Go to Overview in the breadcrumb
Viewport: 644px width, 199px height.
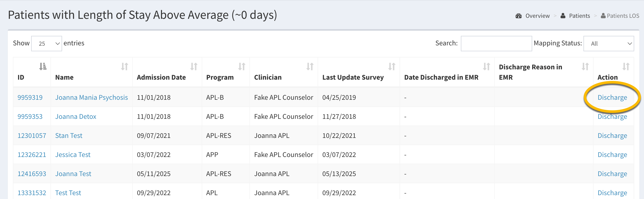[x=537, y=16]
